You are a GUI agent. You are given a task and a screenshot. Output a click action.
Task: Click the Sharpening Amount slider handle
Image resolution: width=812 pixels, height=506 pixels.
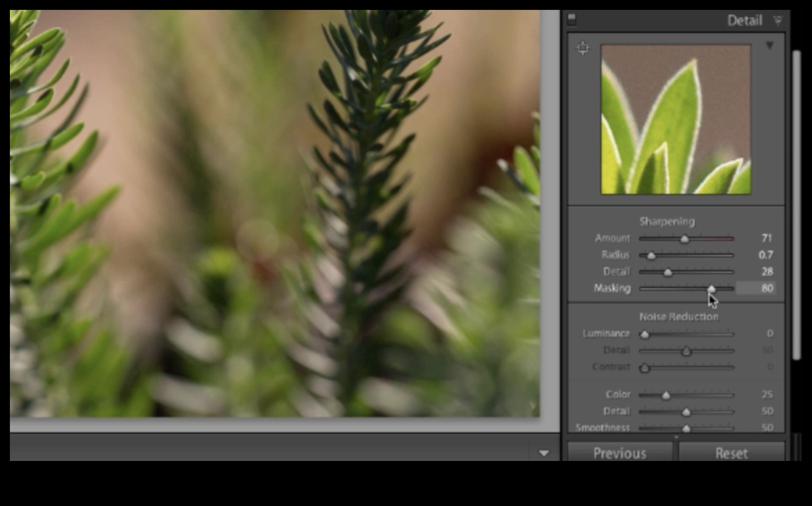point(684,239)
